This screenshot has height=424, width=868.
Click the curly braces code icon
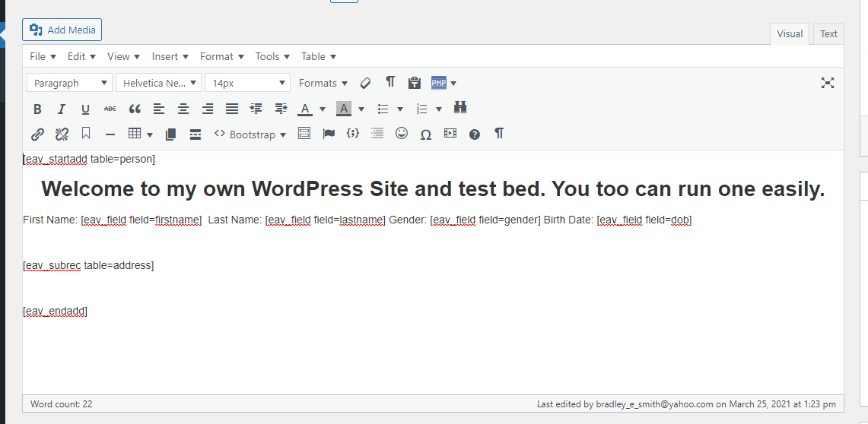(353, 133)
